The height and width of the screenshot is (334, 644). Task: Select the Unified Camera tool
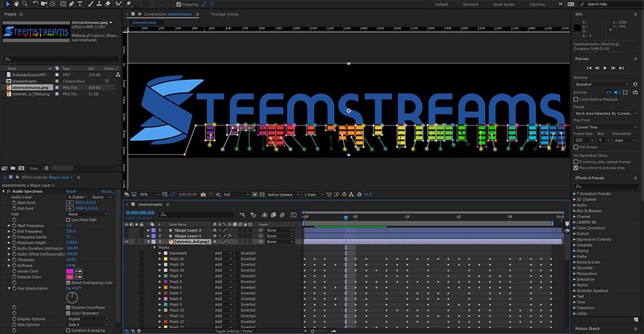[x=44, y=4]
